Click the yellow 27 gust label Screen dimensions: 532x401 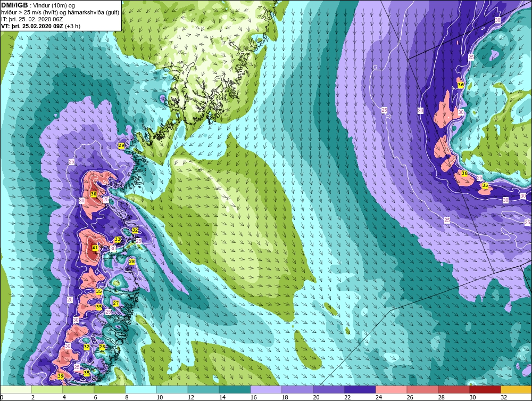coord(116,303)
